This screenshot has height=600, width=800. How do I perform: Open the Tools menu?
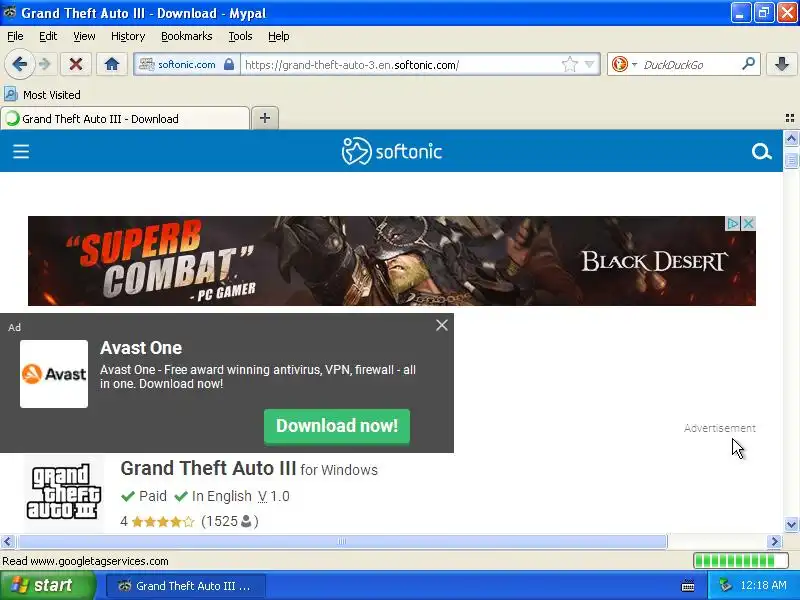point(240,36)
